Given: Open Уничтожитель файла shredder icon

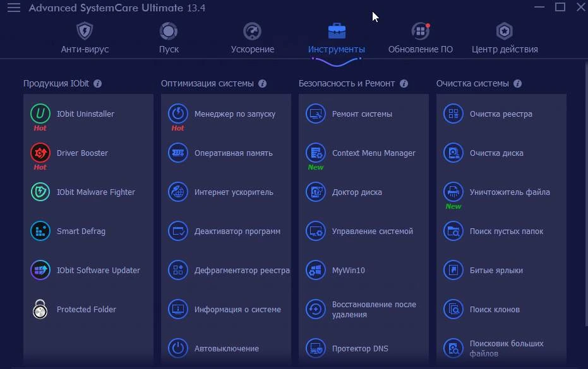Looking at the screenshot, I should [453, 192].
